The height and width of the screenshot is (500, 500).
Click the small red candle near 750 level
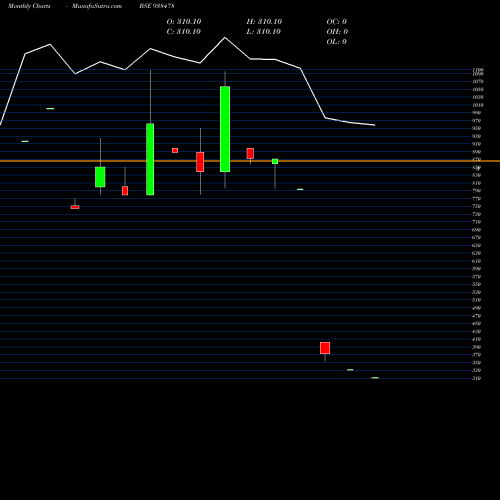[x=75, y=207]
